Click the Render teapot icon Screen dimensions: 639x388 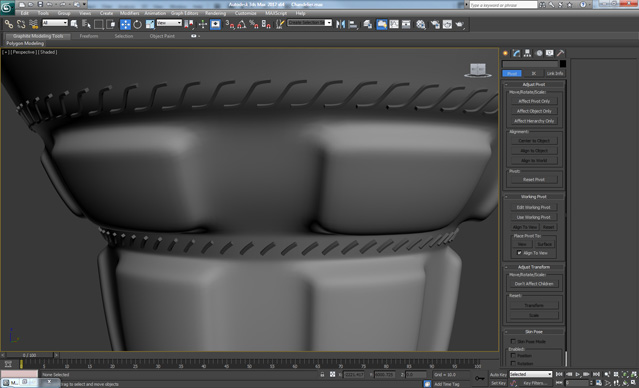pyautogui.click(x=460, y=24)
